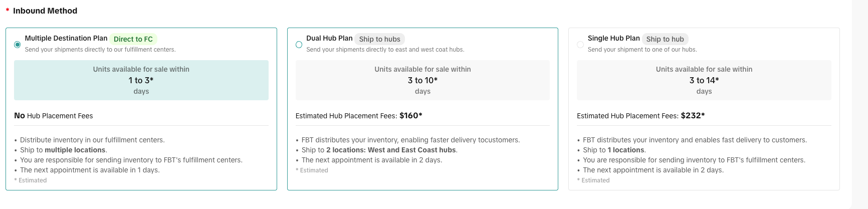This screenshot has width=868, height=209.
Task: Click the 3 to 14 days availability box
Action: pos(704,80)
